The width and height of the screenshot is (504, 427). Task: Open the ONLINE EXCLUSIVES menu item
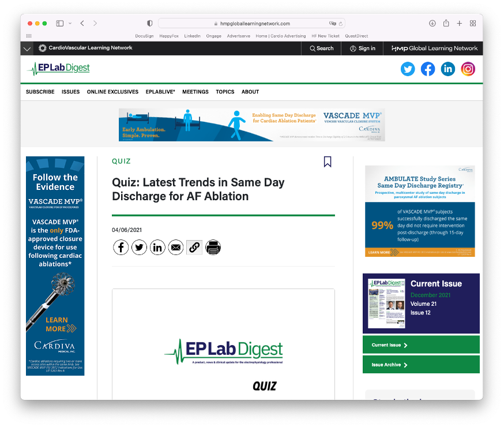112,92
